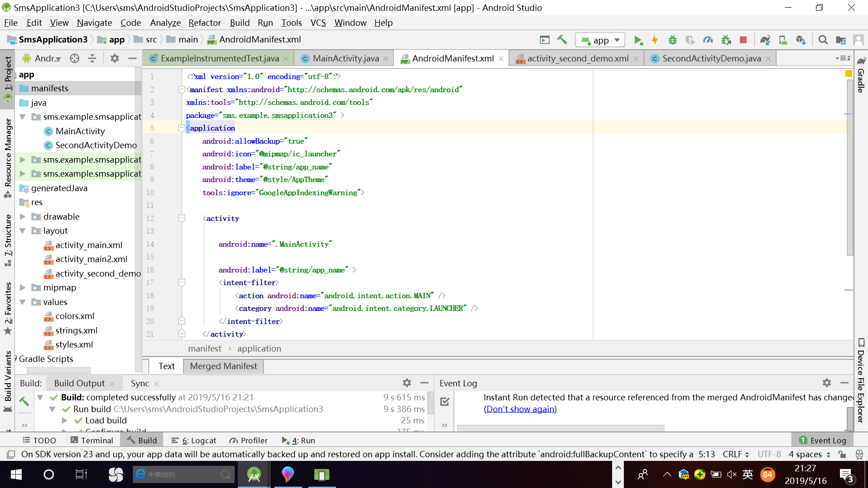Expand the Load build node
This screenshot has height=488, width=868.
(x=64, y=420)
